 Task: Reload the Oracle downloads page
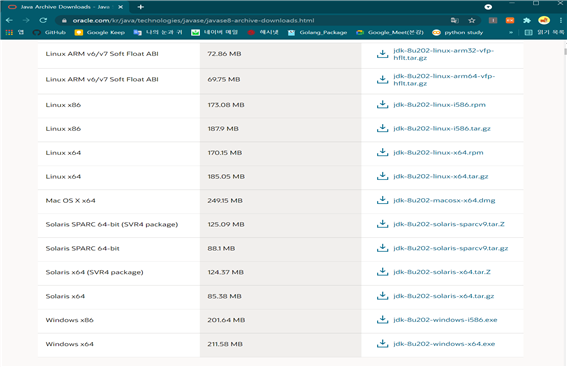pos(43,20)
